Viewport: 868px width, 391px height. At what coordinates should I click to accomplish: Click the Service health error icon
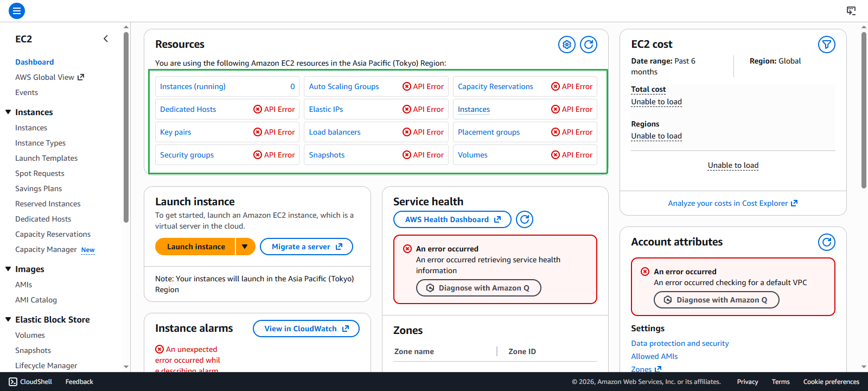[x=407, y=249]
